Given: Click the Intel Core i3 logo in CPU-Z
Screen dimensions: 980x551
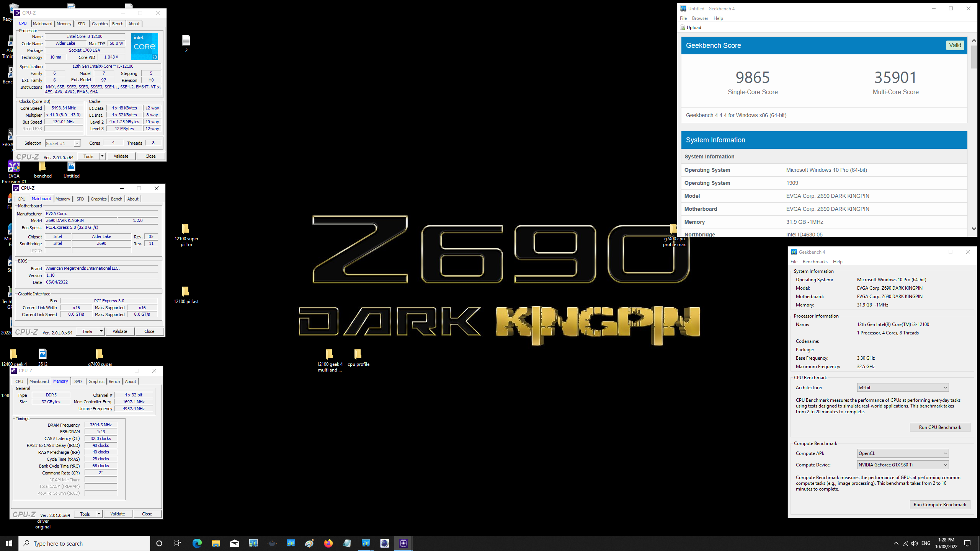Looking at the screenshot, I should [x=145, y=47].
